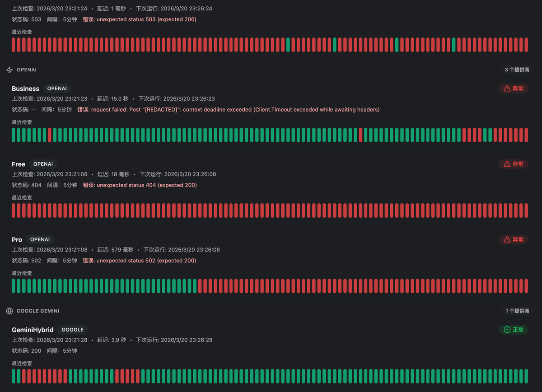
Task: Open the GeminiHybrid provider title
Action: coord(33,330)
